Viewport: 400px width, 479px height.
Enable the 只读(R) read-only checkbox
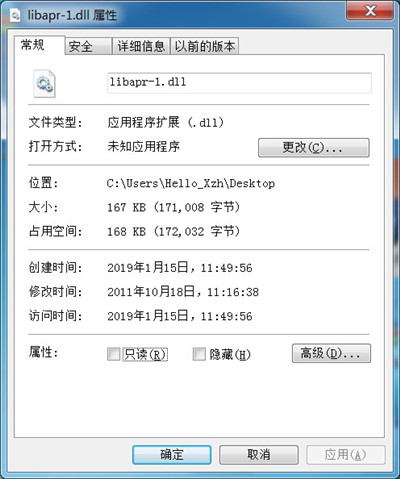113,354
